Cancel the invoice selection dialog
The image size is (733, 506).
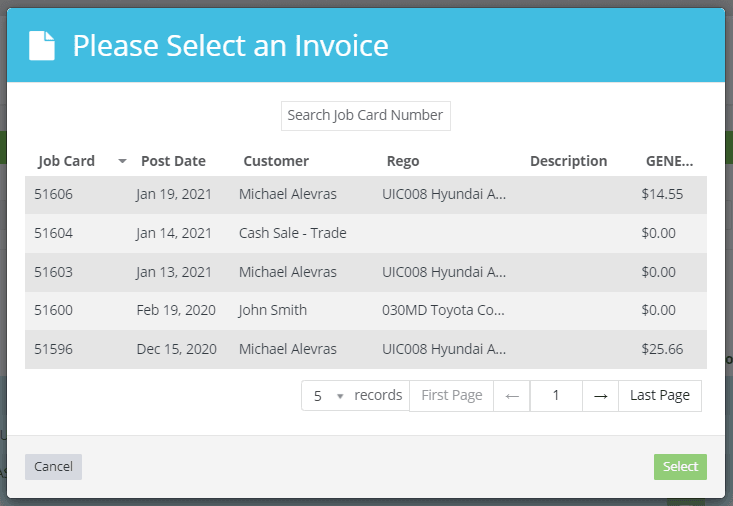(53, 467)
